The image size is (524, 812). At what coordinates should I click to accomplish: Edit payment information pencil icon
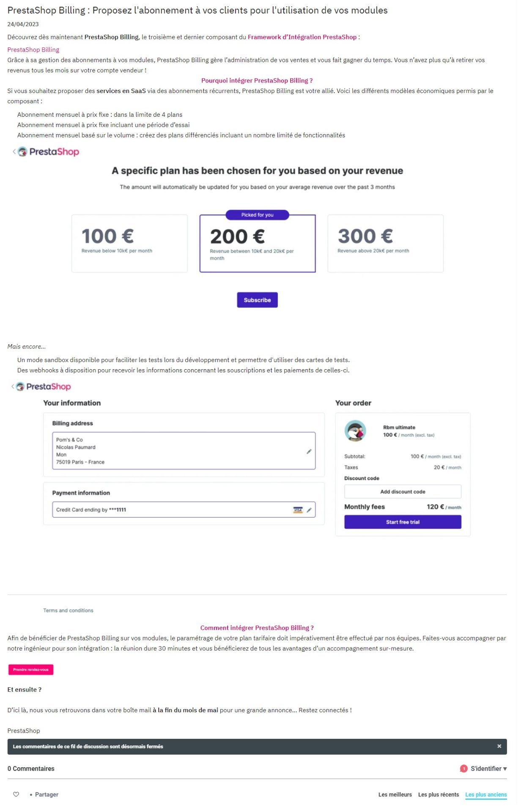tap(309, 510)
